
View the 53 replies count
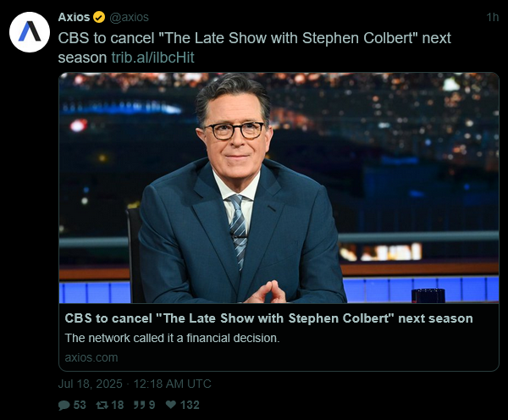coord(80,405)
